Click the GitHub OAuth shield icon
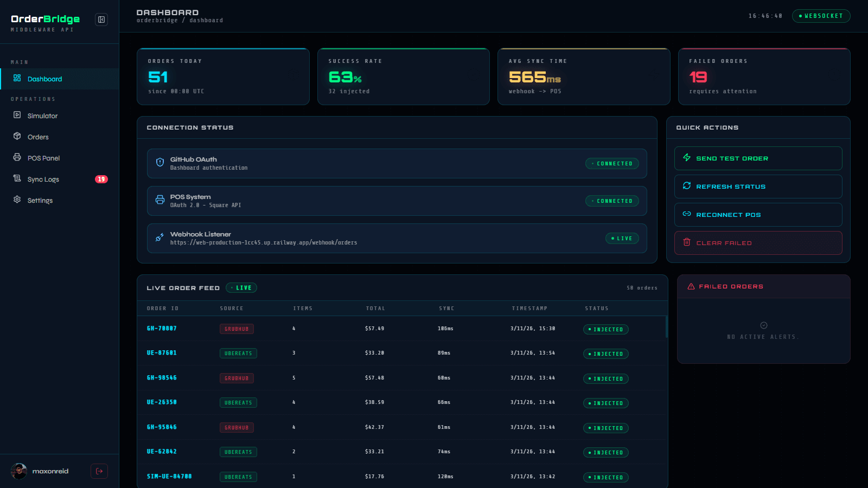The width and height of the screenshot is (868, 488). pyautogui.click(x=159, y=162)
